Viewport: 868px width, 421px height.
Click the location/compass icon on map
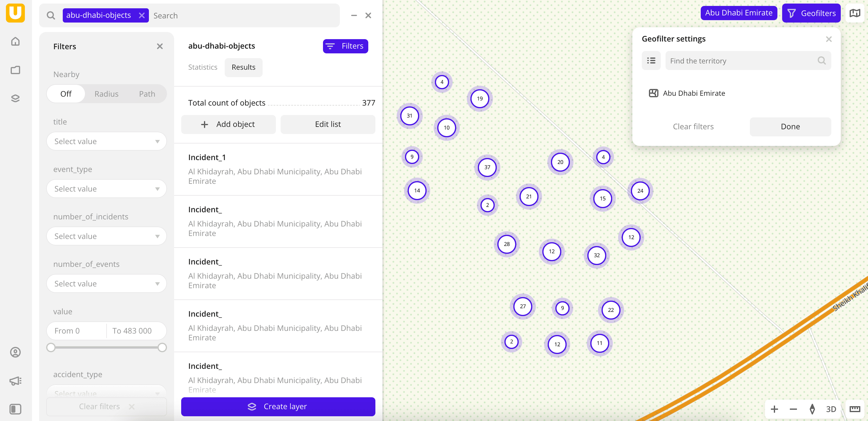click(812, 409)
